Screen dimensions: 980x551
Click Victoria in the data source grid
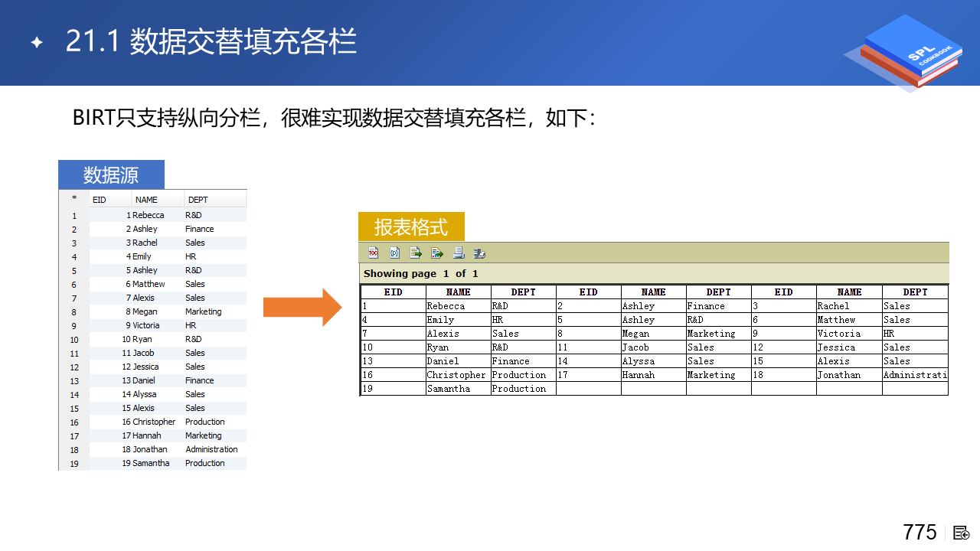click(x=146, y=325)
